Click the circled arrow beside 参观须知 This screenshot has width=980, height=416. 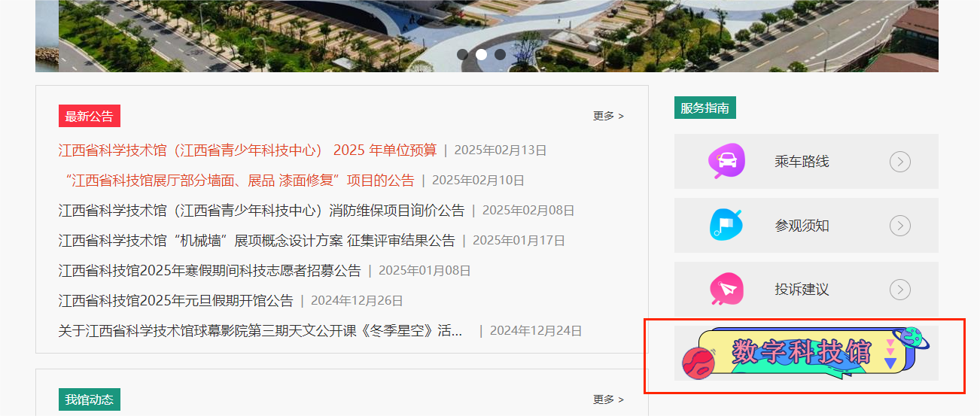[900, 226]
